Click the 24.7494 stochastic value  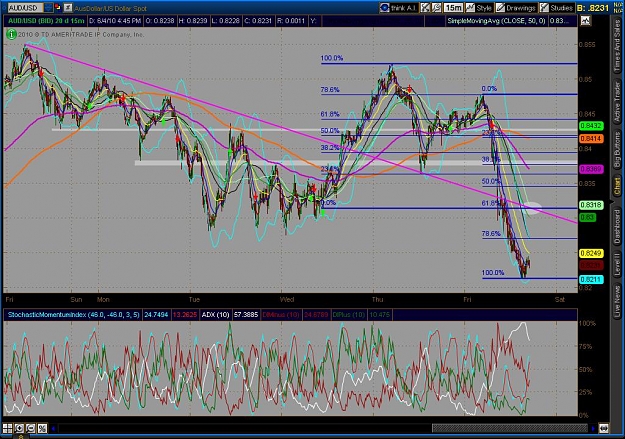pos(156,315)
